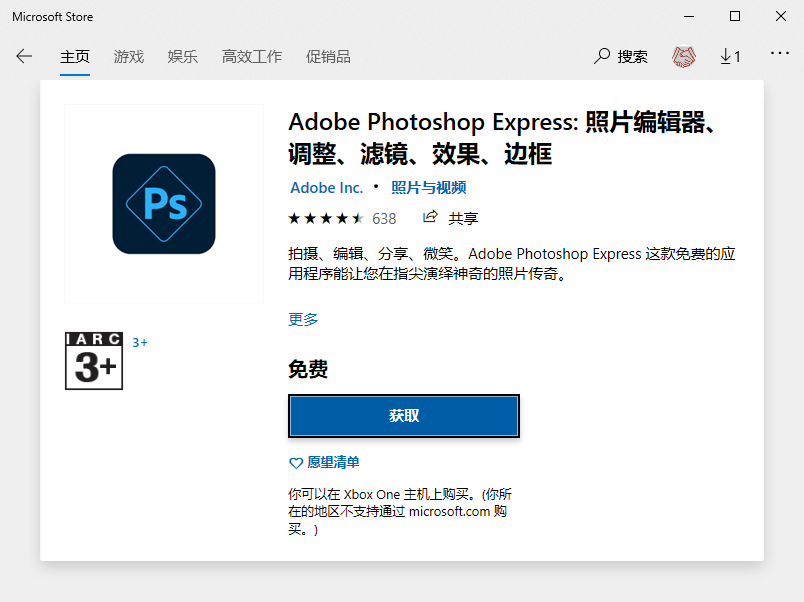804x602 pixels.
Task: Switch to the 游戏 tab
Action: (129, 56)
